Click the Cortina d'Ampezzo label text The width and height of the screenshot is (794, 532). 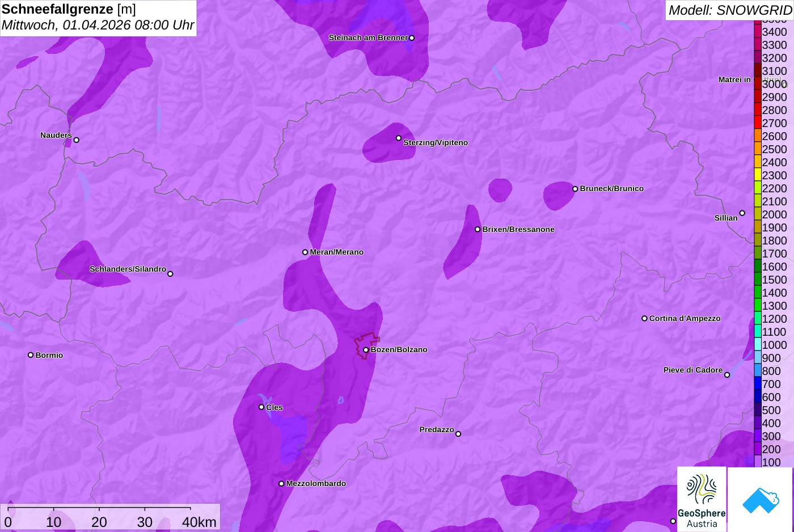point(685,319)
